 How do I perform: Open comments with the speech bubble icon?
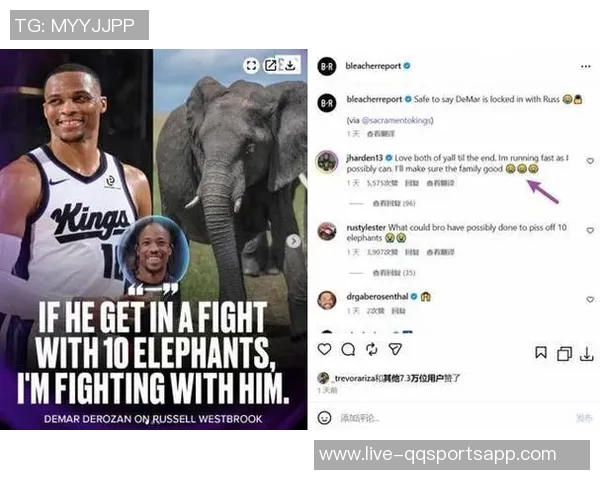click(x=348, y=349)
